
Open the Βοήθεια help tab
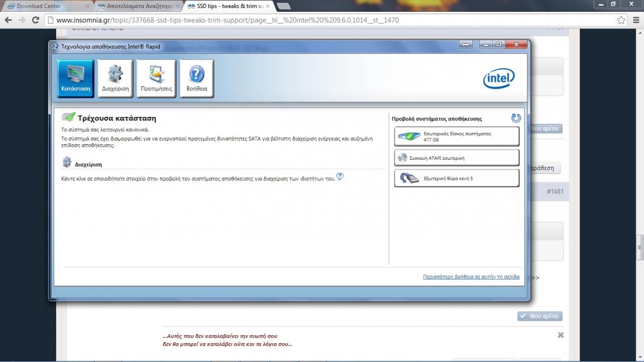(x=197, y=78)
